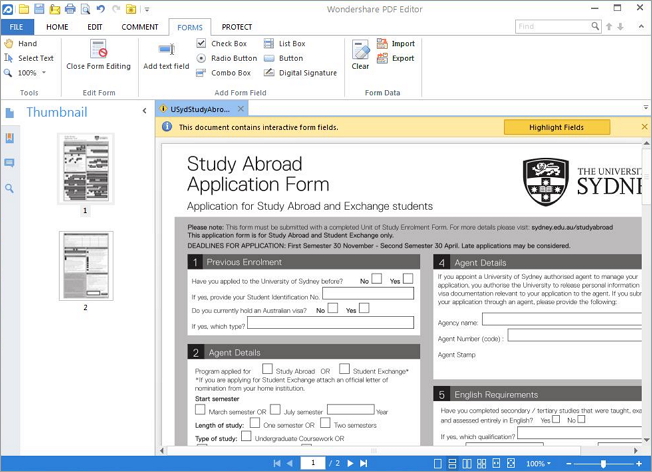Image resolution: width=652 pixels, height=472 pixels.
Task: Tick the Study Abroad program checkbox
Action: pos(267,368)
